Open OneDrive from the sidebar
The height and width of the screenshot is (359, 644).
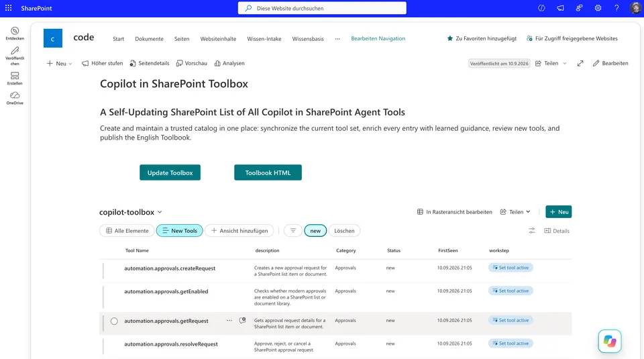[15, 98]
